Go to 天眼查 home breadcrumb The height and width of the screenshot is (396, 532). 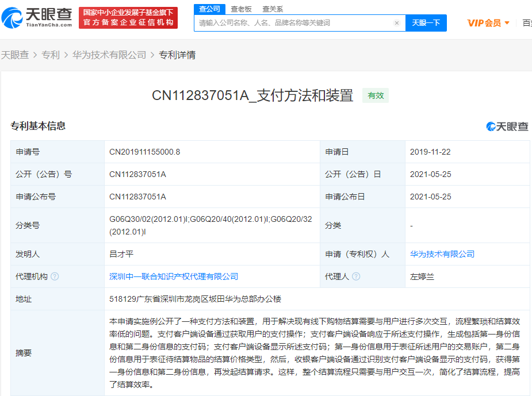16,55
